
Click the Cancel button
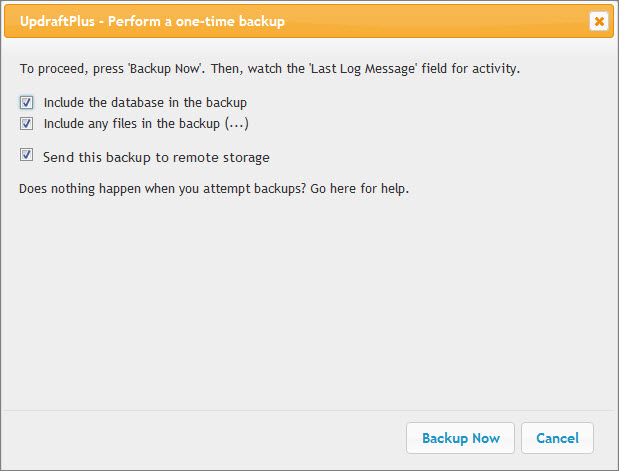pyautogui.click(x=557, y=438)
